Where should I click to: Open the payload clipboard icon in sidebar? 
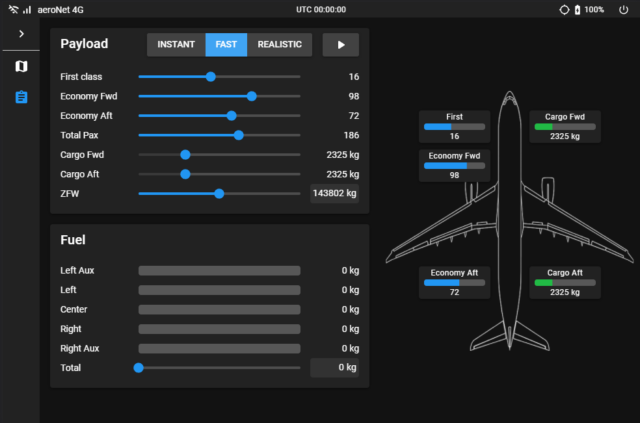(21, 97)
